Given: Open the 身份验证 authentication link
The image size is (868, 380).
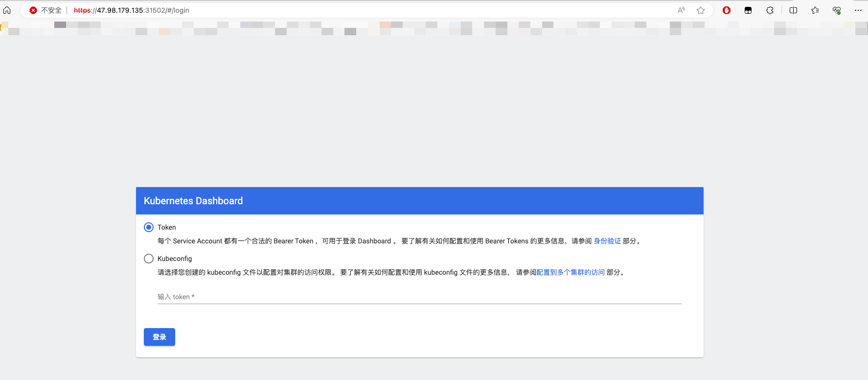Looking at the screenshot, I should pos(607,241).
